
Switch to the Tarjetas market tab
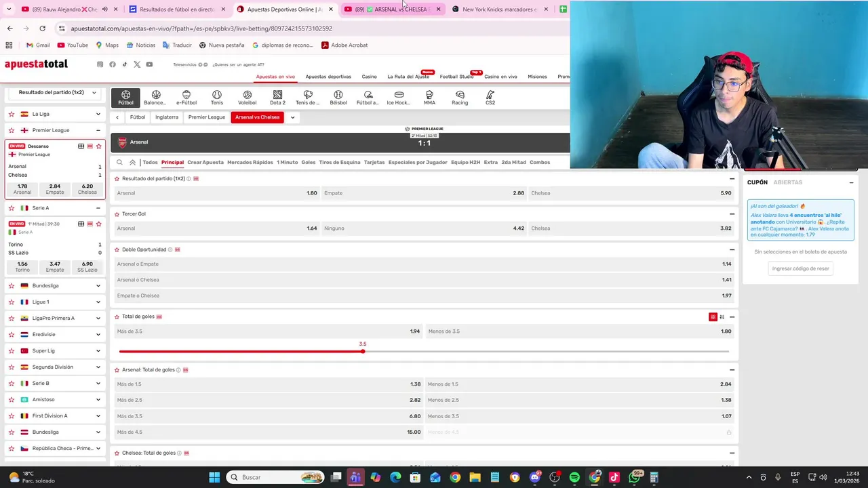[374, 163]
